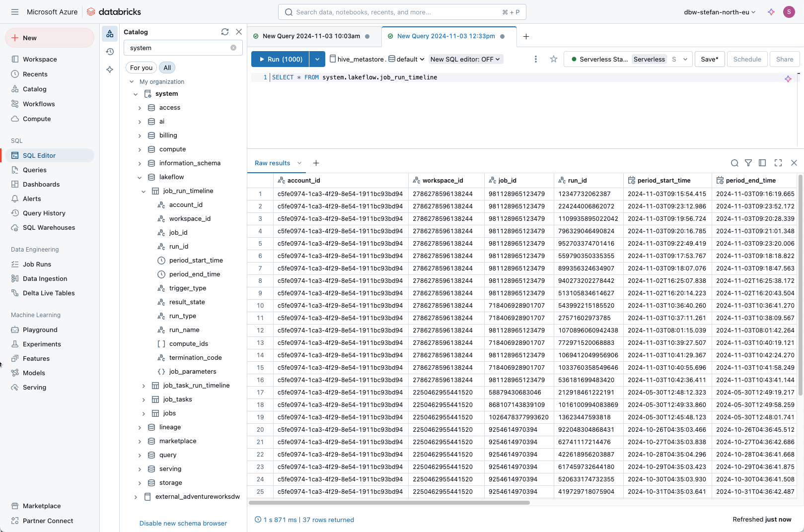
Task: Search within the results table
Action: (734, 163)
